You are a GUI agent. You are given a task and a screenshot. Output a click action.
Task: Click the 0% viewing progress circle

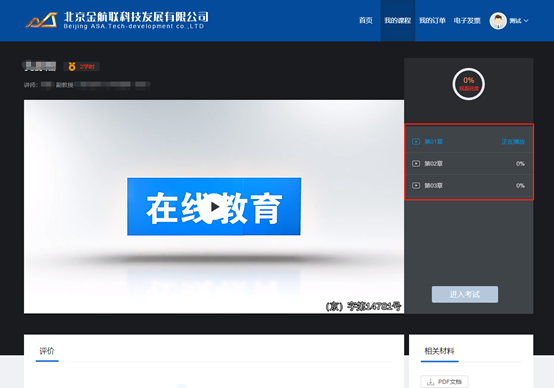coord(468,84)
